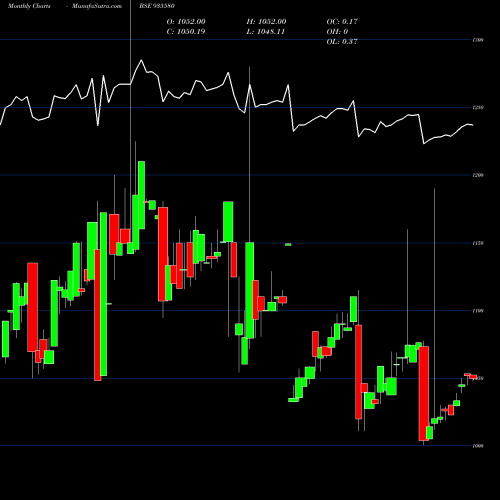Image resolution: width=500 pixels, height=500 pixels.
Task: Click the 'OL: 0.37' reading
Action: click(x=342, y=41)
